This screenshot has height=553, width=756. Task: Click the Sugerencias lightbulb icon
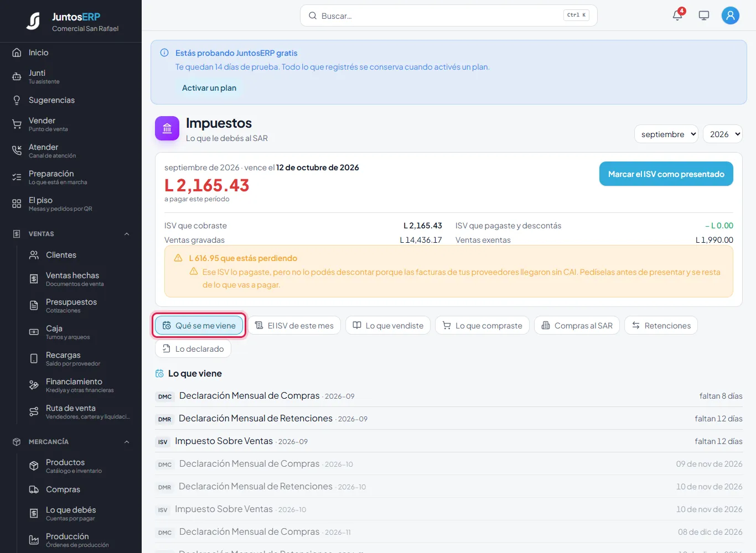[x=17, y=100]
